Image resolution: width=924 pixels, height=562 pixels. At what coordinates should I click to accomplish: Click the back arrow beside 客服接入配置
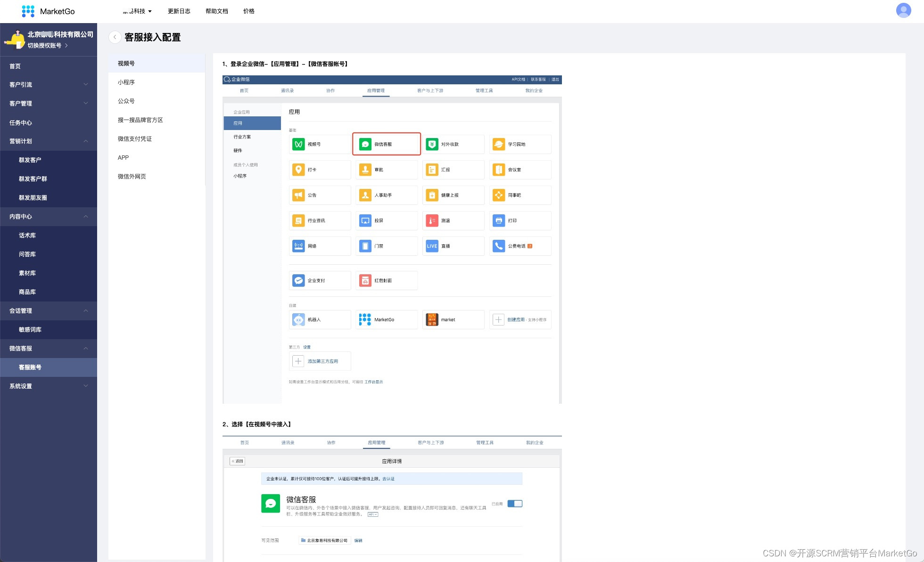click(x=115, y=37)
